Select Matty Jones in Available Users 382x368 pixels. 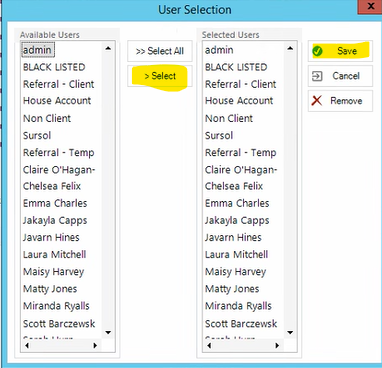pos(50,289)
